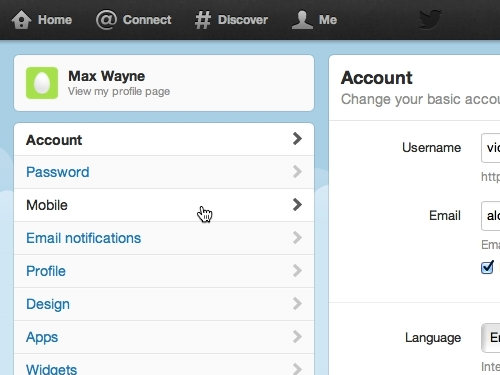Click the chevron on the Mobile row
This screenshot has height=375, width=500.
[x=297, y=205]
